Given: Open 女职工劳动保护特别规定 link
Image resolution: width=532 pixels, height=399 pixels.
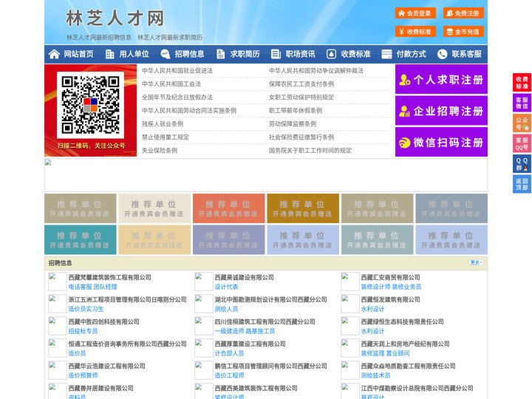Looking at the screenshot, I should [301, 98].
